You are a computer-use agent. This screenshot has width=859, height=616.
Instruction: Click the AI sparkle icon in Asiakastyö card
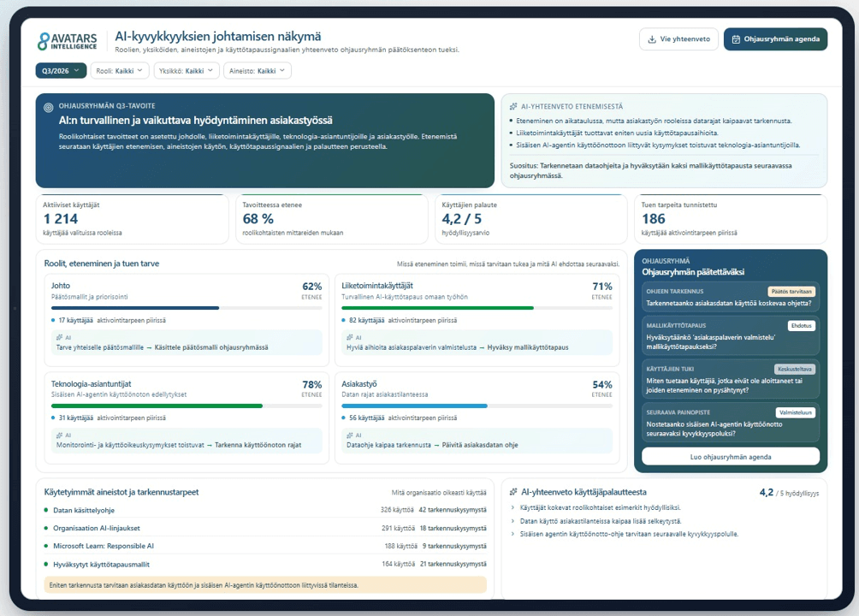[x=350, y=435]
